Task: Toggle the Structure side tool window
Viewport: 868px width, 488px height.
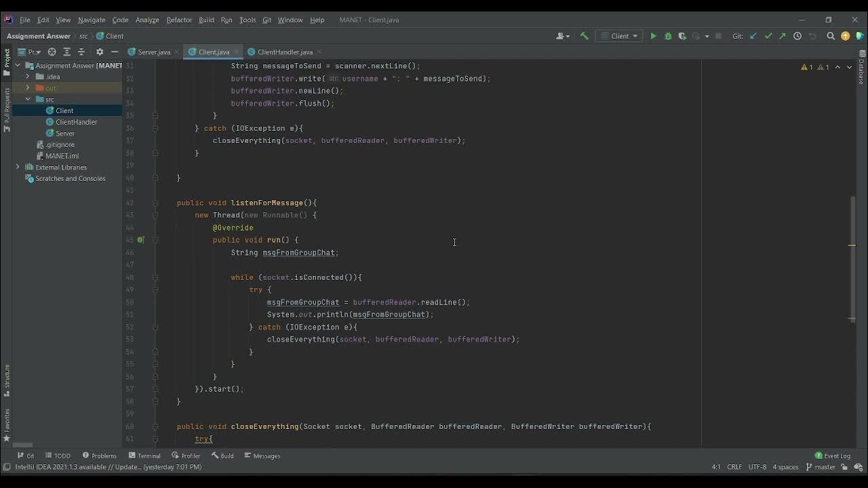Action: click(7, 380)
